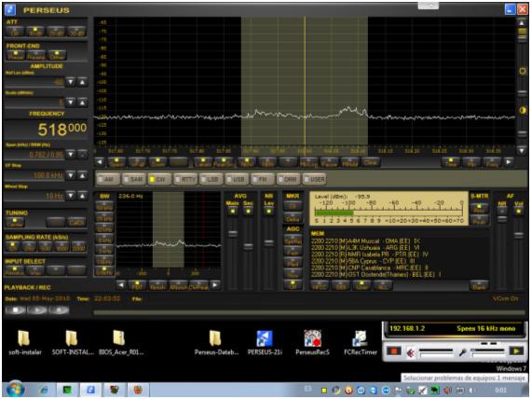Open the FCRecTimer desktop icon
The image size is (532, 399).
coord(361,342)
